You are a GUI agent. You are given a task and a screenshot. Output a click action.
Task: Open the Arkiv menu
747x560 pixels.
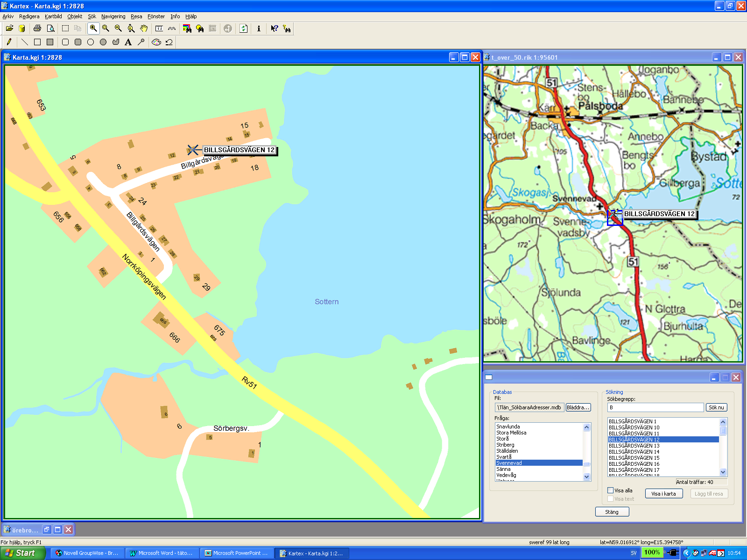(x=8, y=16)
